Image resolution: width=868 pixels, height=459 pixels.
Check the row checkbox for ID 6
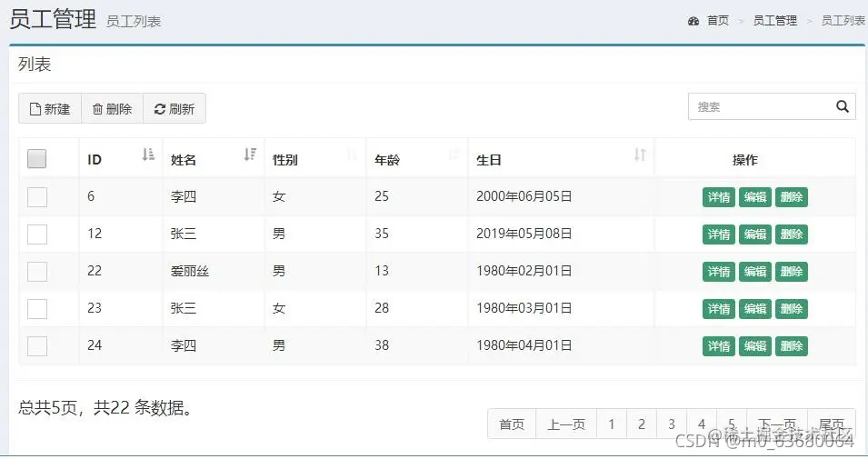coord(37,196)
